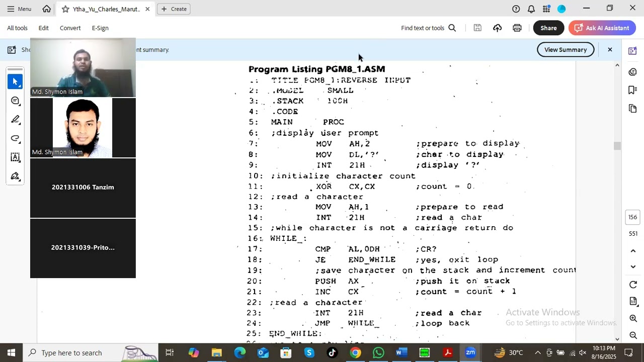
Task: Click the View Summary button
Action: pyautogui.click(x=566, y=50)
